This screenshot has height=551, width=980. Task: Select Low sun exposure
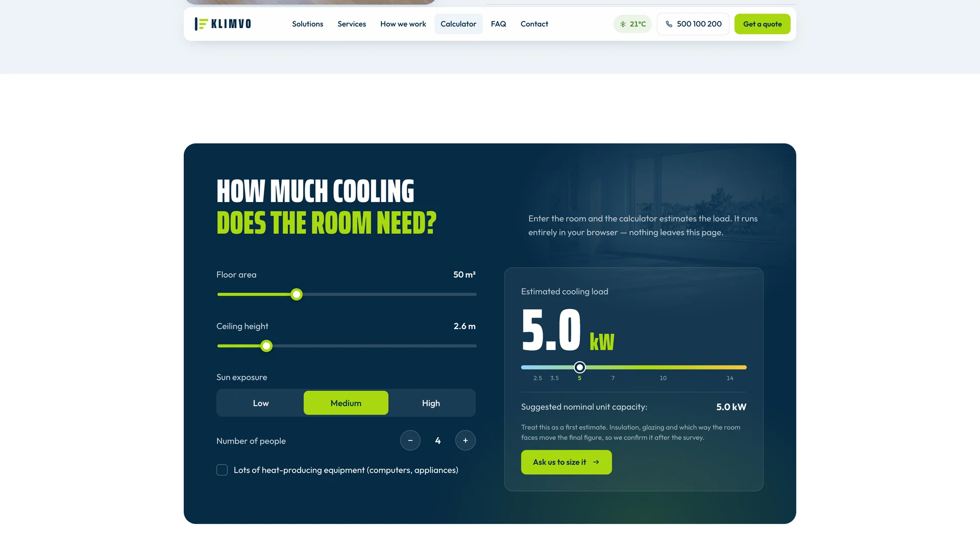(x=261, y=403)
